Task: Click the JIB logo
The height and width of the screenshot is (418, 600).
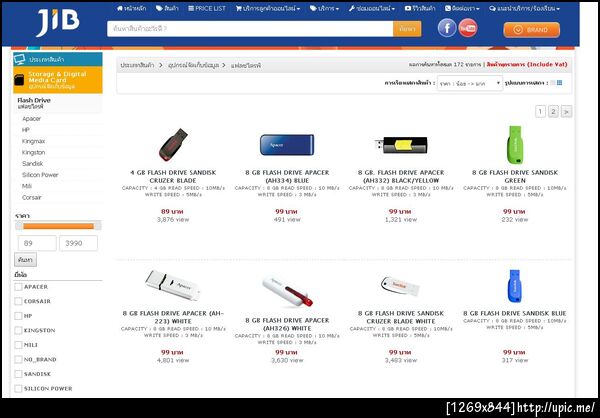Action: tap(58, 22)
